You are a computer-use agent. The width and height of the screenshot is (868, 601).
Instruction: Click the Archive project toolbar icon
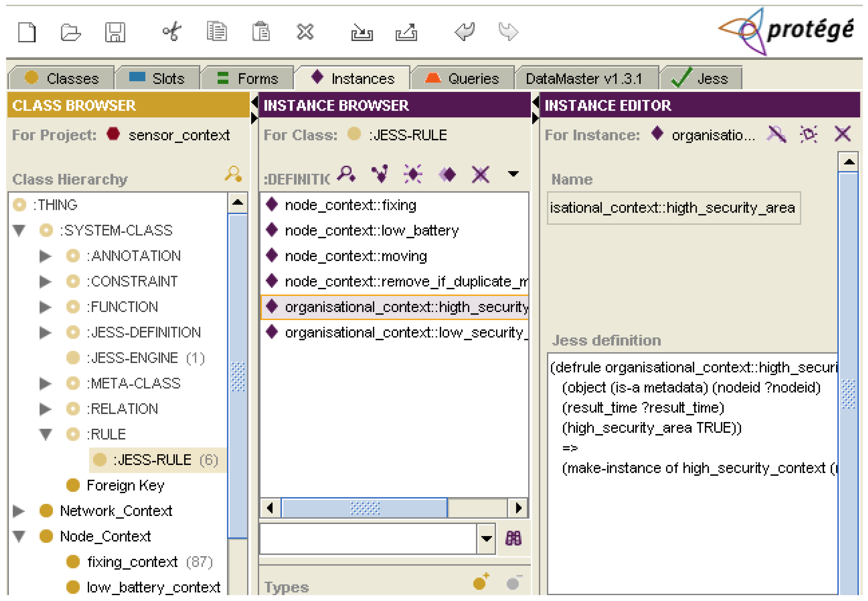click(362, 33)
